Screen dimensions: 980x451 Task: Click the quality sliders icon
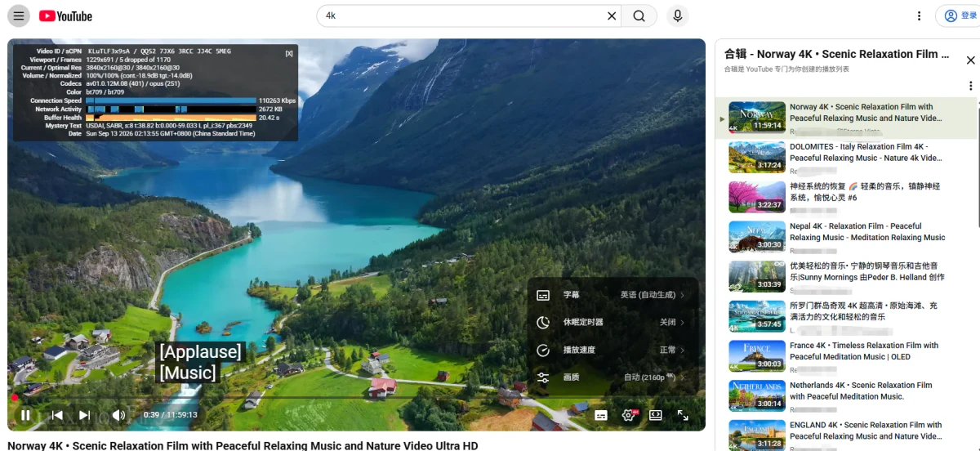click(x=543, y=377)
